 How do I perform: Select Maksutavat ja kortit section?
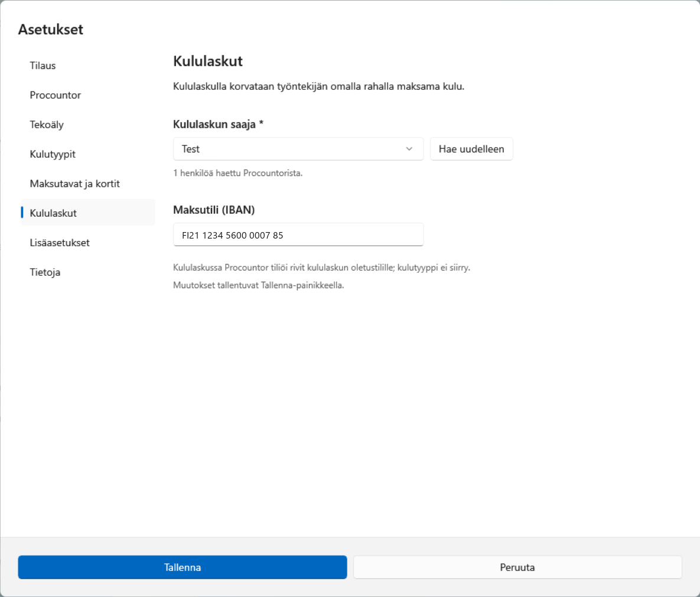[88, 184]
